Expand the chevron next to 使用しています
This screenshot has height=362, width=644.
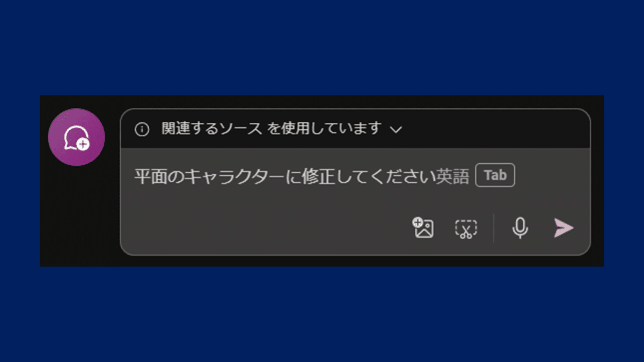tap(396, 130)
